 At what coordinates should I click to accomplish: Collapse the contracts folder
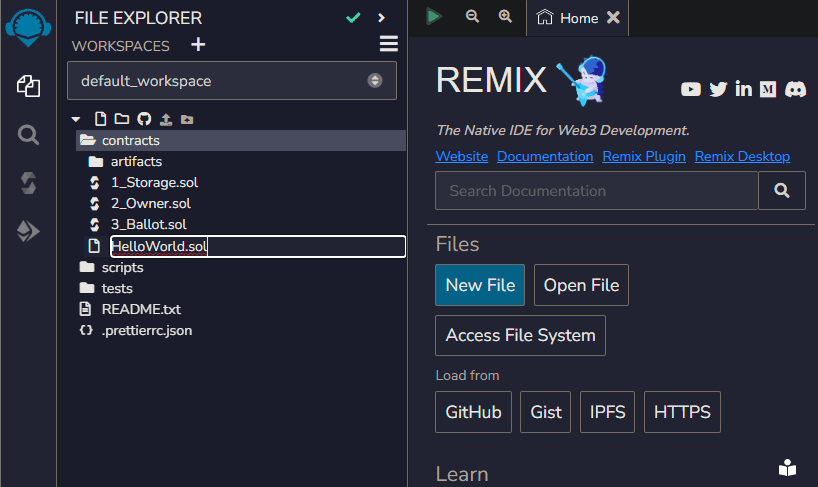pyautogui.click(x=240, y=141)
